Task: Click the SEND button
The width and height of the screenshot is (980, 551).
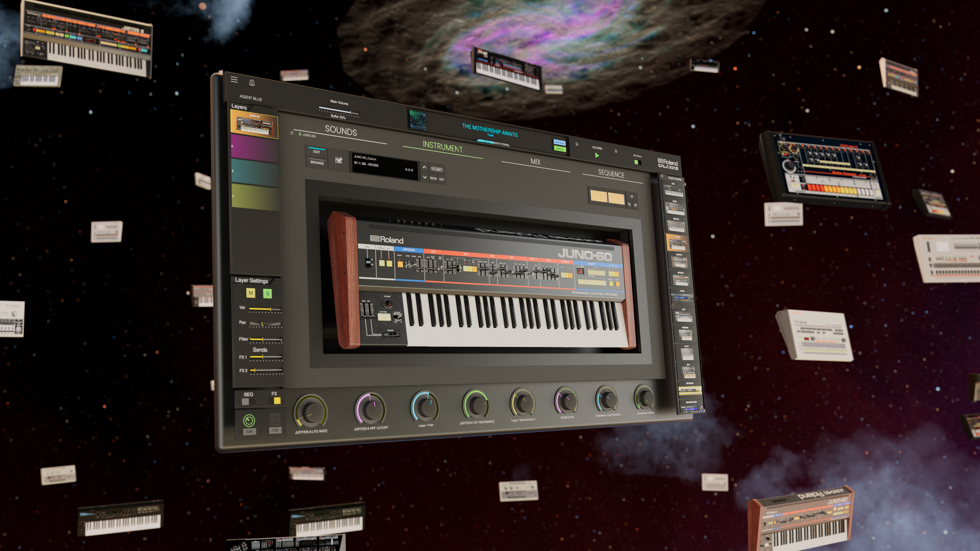Action: tap(433, 178)
